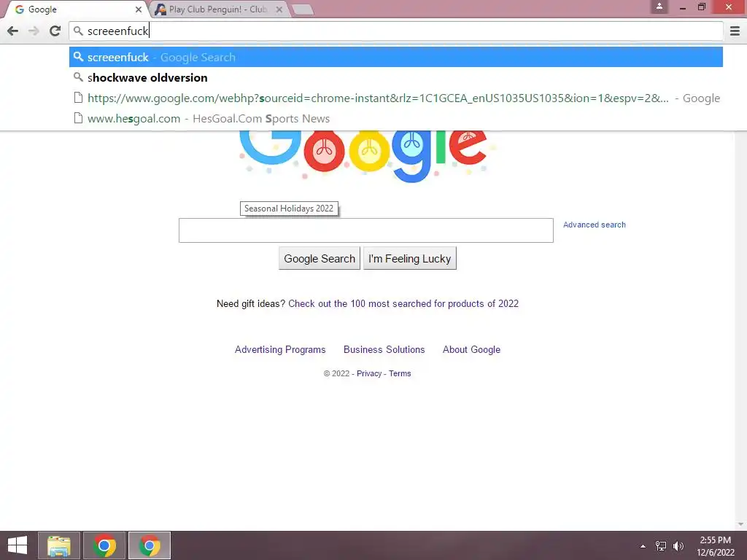Click the address bar text field
Viewport: 747px width, 560px height.
pos(396,31)
